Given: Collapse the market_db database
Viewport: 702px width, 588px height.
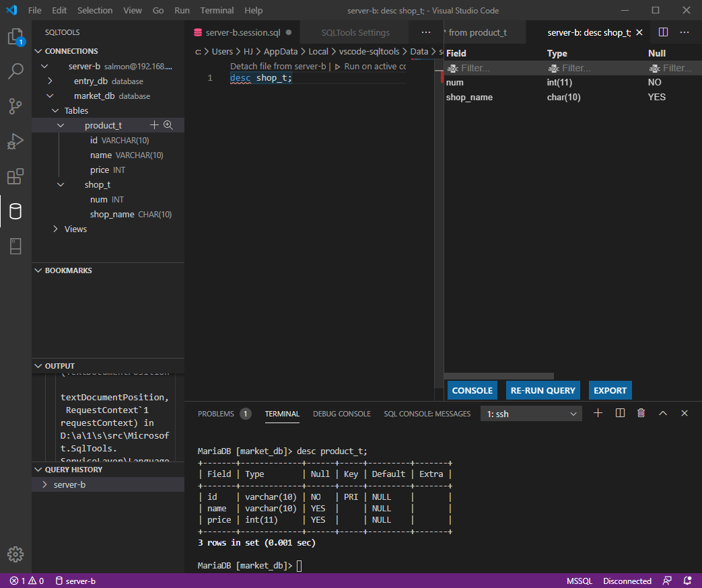Looking at the screenshot, I should (x=50, y=96).
